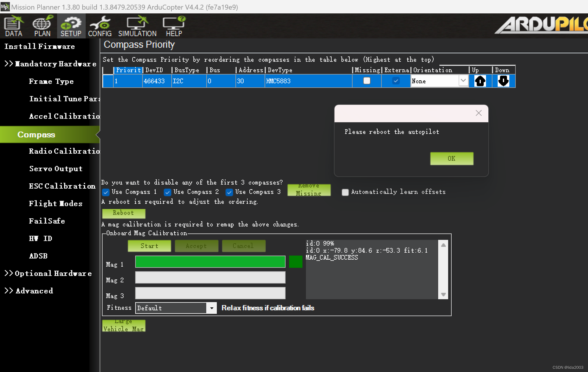The width and height of the screenshot is (588, 372).
Task: Open Radio Calibration sidebar item
Action: point(64,151)
